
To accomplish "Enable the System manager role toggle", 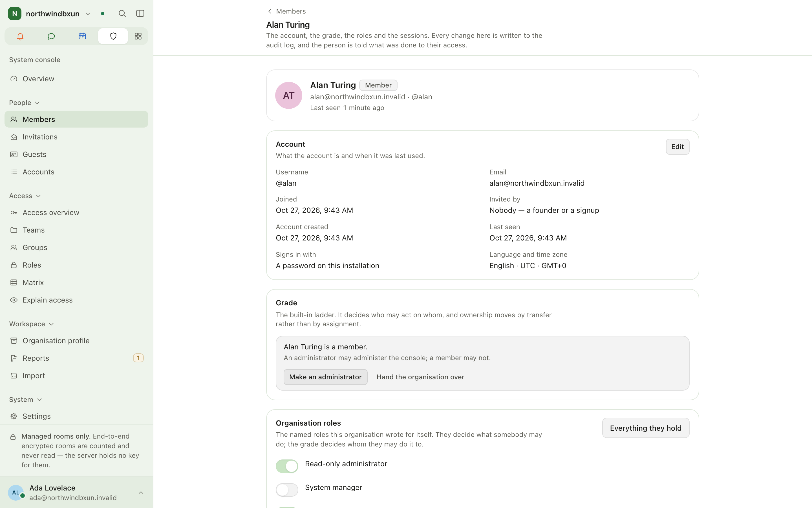I will pos(287,490).
